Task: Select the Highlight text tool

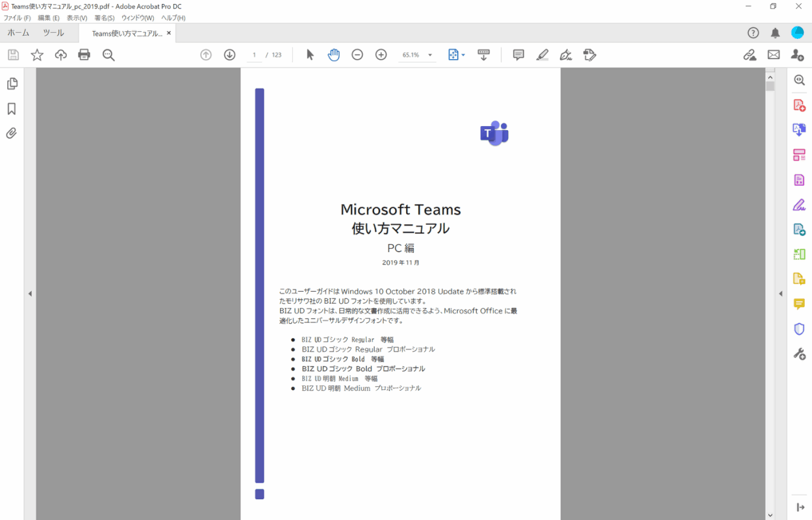Action: coord(542,55)
